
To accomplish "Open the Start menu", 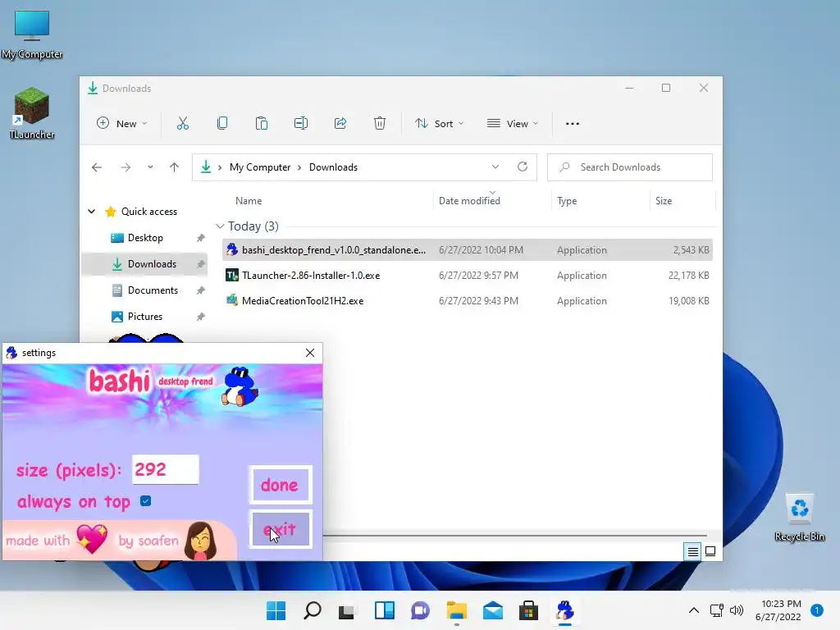I will click(x=276, y=610).
